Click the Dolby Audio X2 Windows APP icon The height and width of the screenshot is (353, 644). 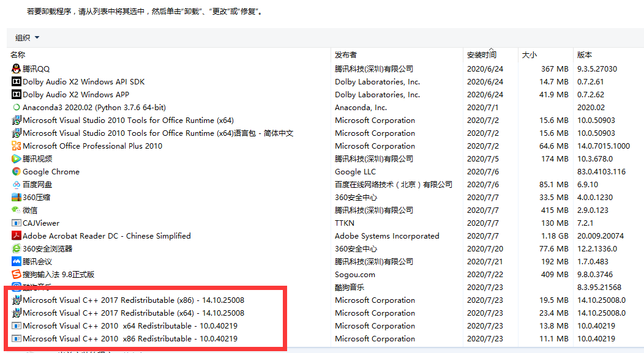17,94
